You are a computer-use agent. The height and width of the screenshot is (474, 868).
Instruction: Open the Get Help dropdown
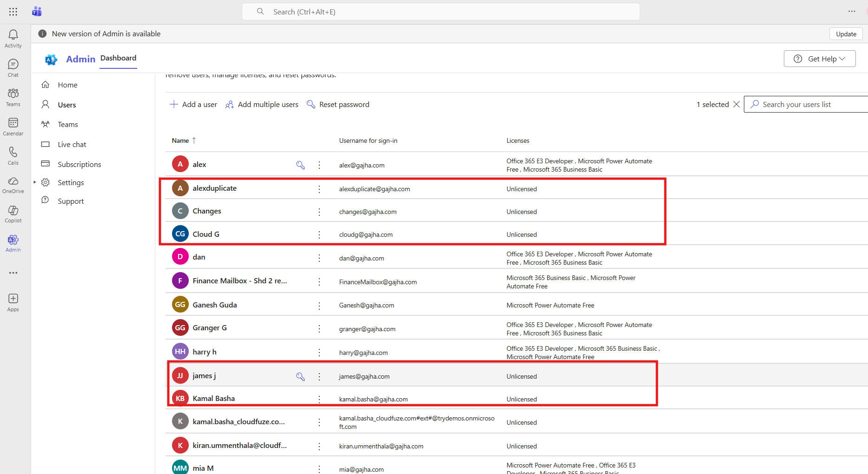click(819, 59)
